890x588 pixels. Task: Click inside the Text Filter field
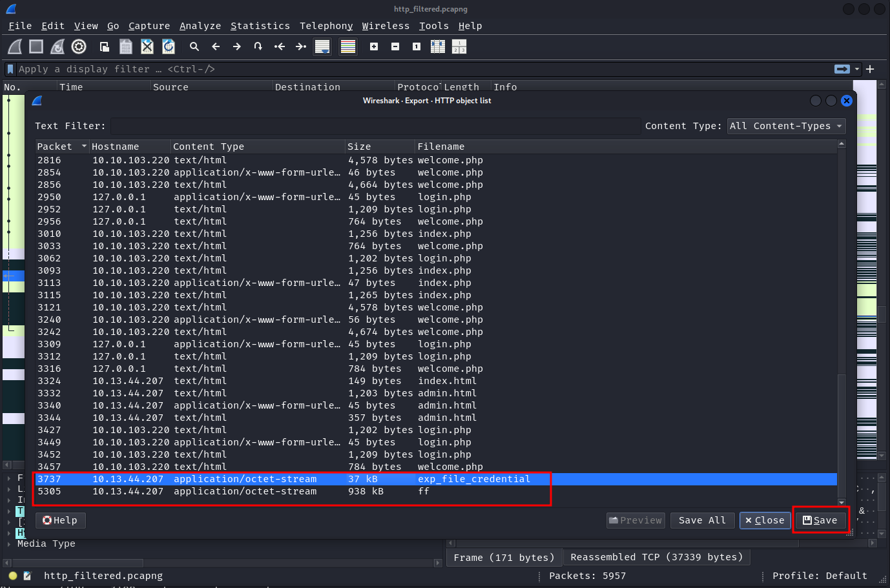click(375, 127)
